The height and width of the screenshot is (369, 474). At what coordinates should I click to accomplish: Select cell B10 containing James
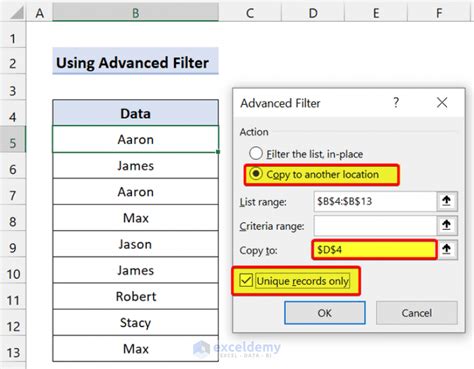tap(135, 270)
